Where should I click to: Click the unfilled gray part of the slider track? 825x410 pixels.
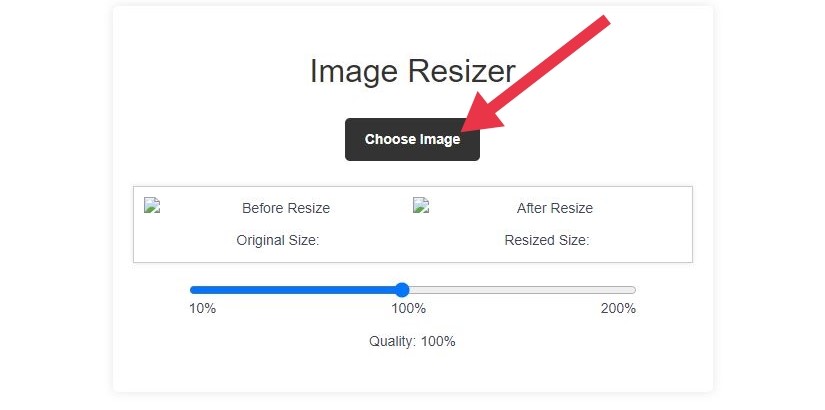click(x=522, y=290)
